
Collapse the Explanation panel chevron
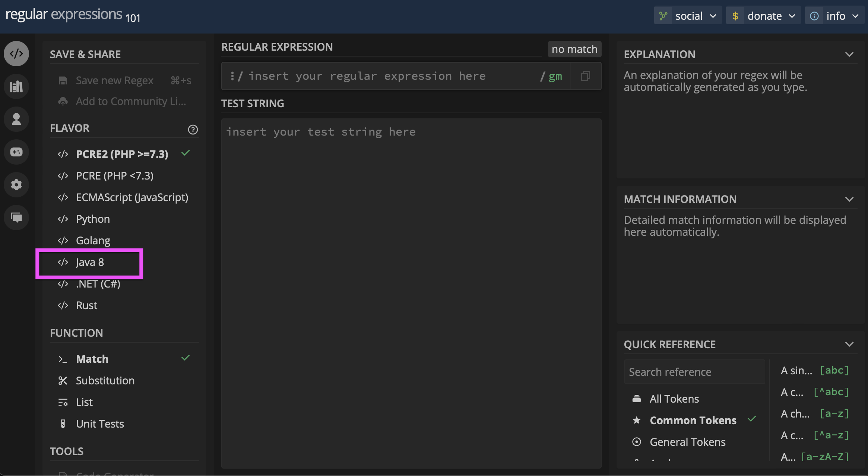(849, 54)
